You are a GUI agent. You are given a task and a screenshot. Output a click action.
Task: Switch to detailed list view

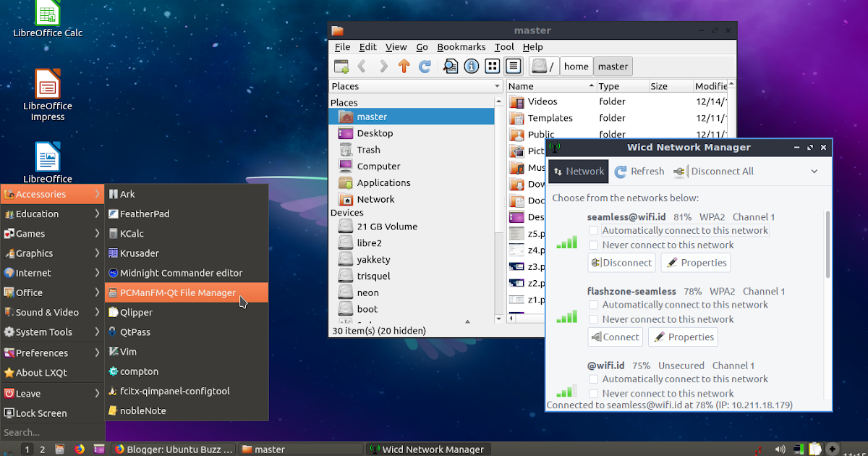point(513,66)
